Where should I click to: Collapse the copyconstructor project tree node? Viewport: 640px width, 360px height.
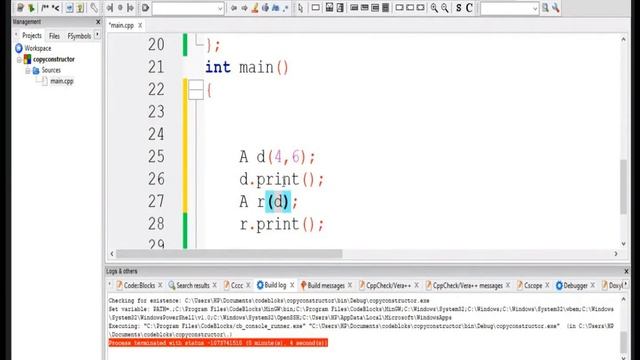tap(19, 60)
